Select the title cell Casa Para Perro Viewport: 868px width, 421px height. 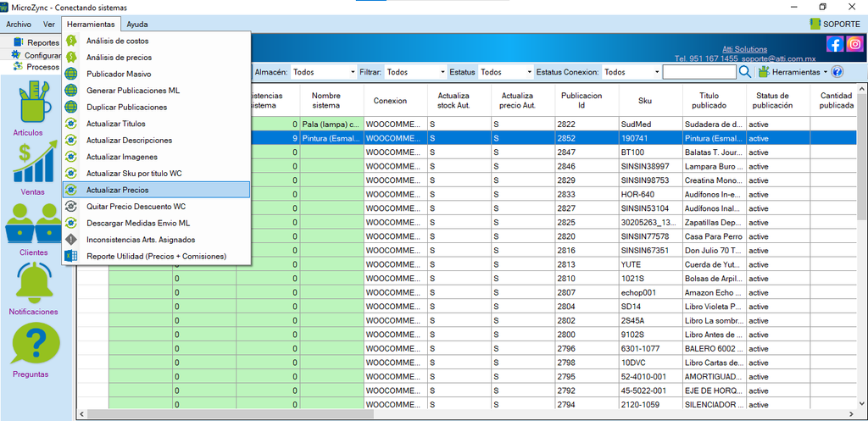714,237
